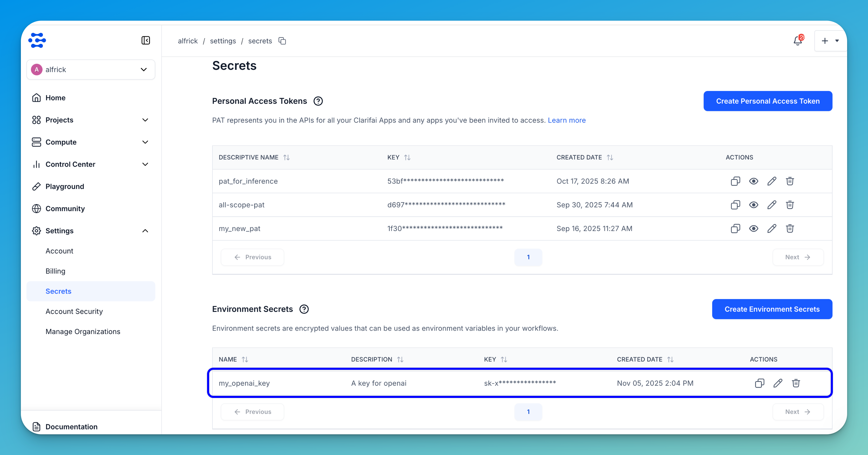Click Create Personal Access Token button
The height and width of the screenshot is (455, 868).
click(x=768, y=101)
